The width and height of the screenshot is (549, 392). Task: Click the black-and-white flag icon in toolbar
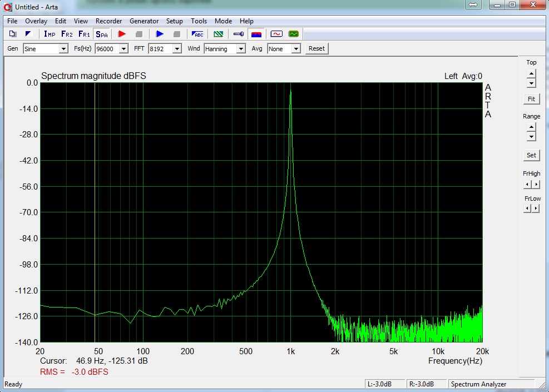coord(29,34)
